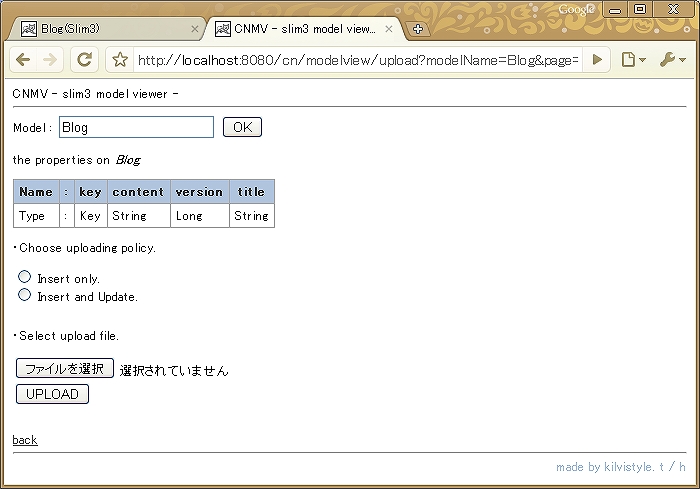Image resolution: width=700 pixels, height=489 pixels.
Task: Select the Insert and Update radio button
Action: tap(25, 295)
